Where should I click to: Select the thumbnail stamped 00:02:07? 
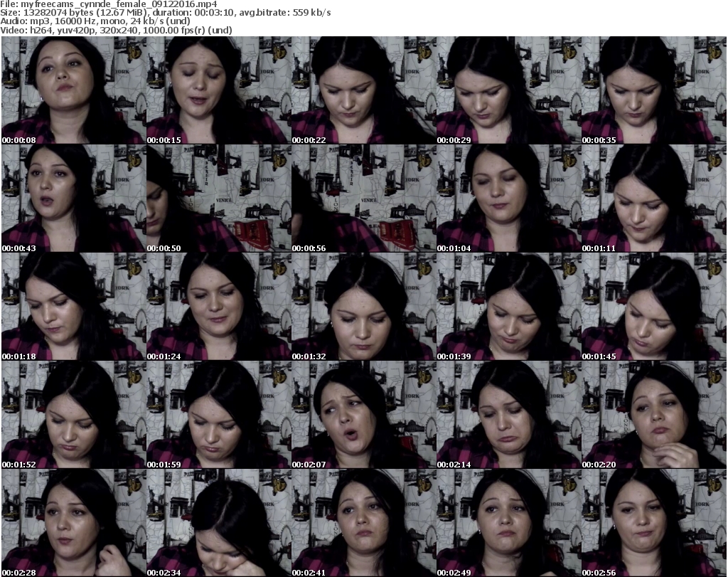pos(363,414)
